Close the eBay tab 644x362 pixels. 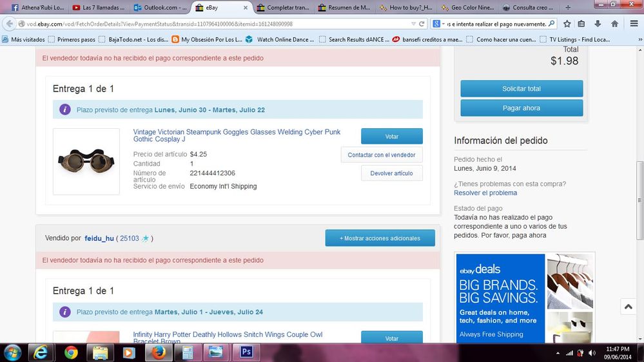click(246, 7)
